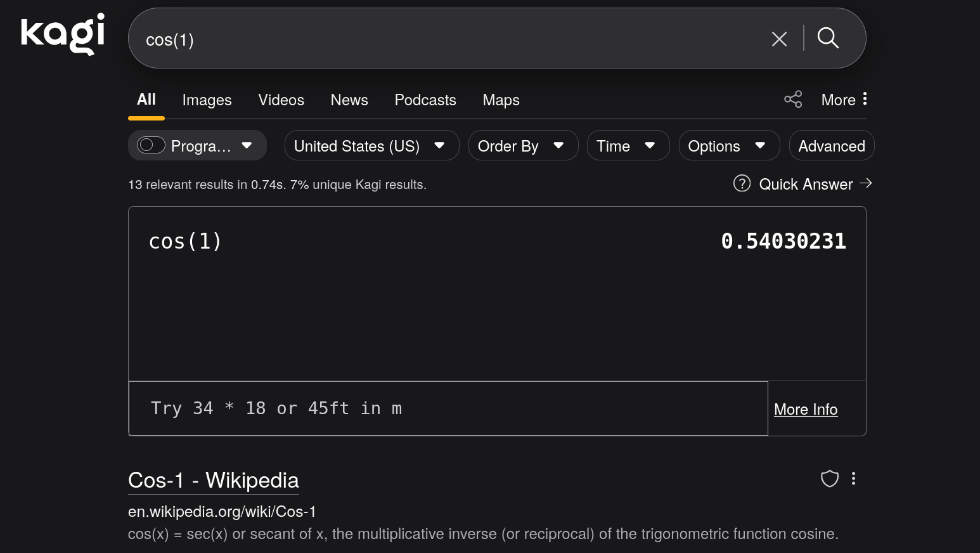
Task: Toggle the Programming lens switch
Action: [151, 145]
